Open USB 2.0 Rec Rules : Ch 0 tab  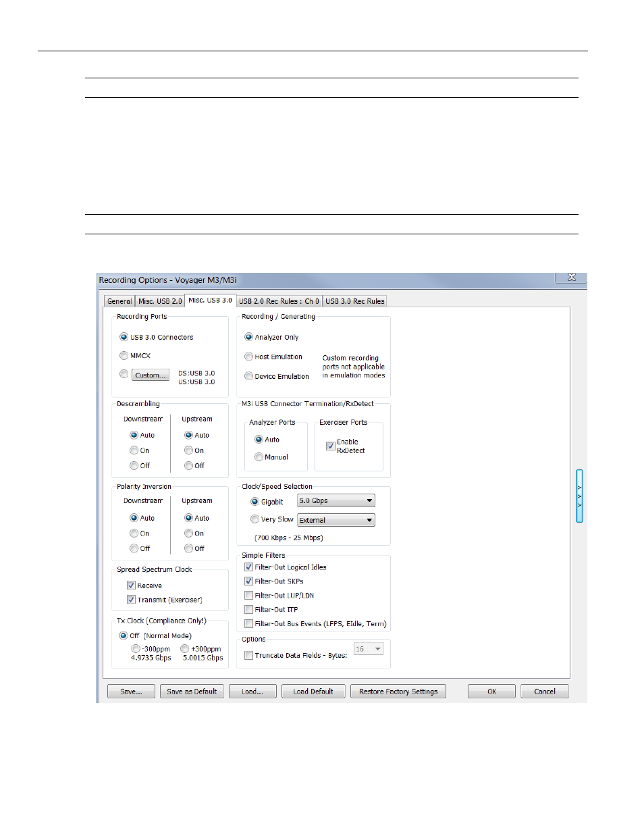click(x=279, y=301)
